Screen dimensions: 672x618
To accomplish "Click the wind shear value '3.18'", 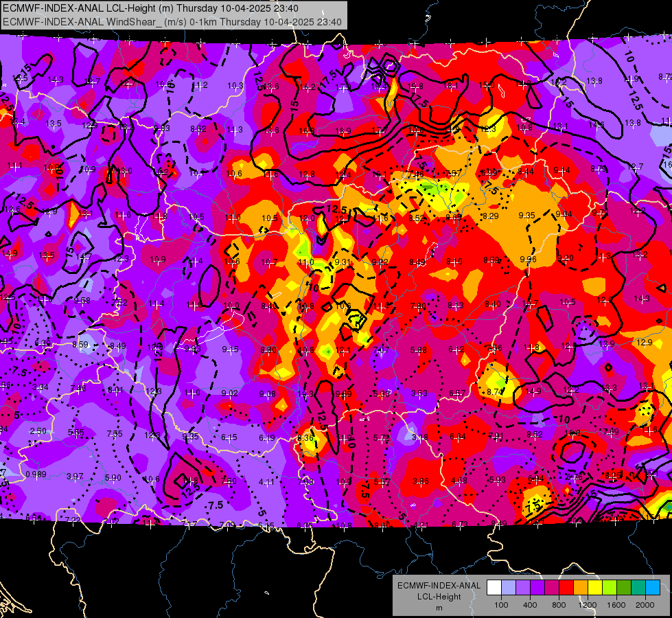I will pyautogui.click(x=419, y=437).
